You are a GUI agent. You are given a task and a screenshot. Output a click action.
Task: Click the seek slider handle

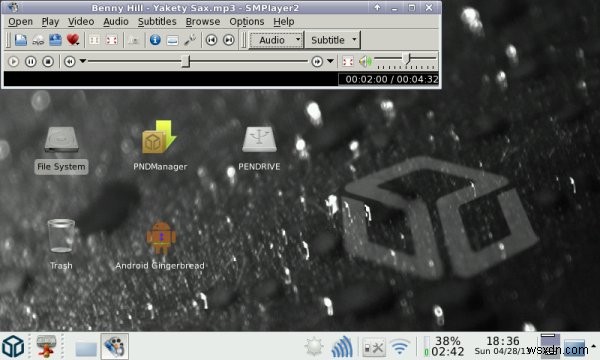pyautogui.click(x=186, y=61)
